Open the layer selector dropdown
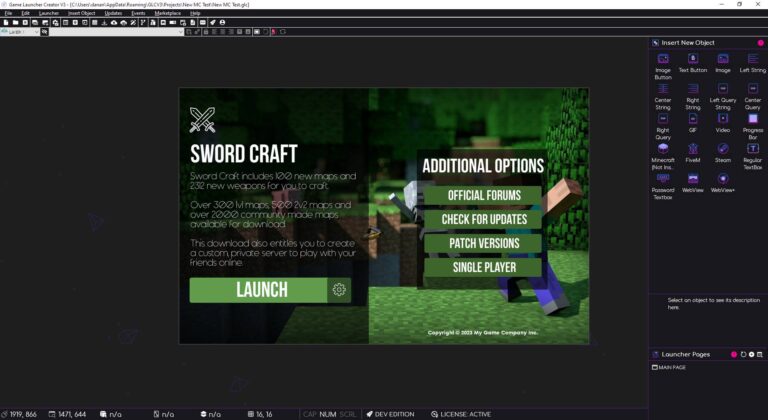The width and height of the screenshot is (768, 420). pyautogui.click(x=20, y=32)
